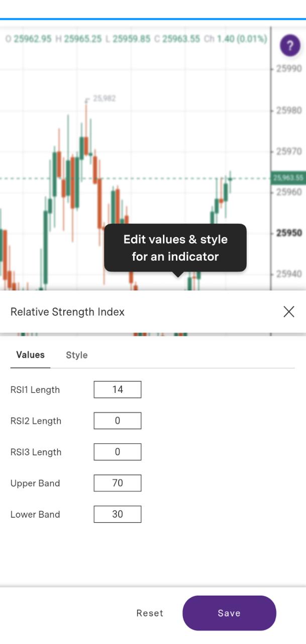This screenshot has width=306, height=644.
Task: Edit the Upper Band value box
Action: (x=118, y=483)
